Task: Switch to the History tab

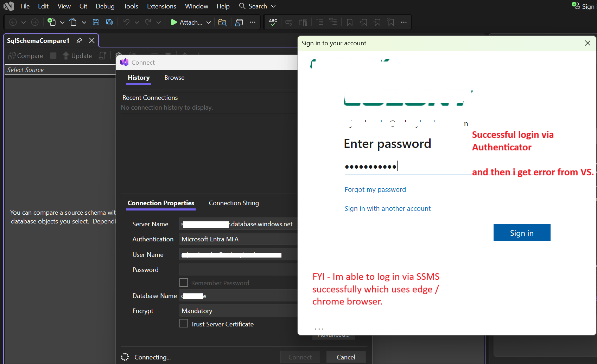Action: click(x=139, y=78)
